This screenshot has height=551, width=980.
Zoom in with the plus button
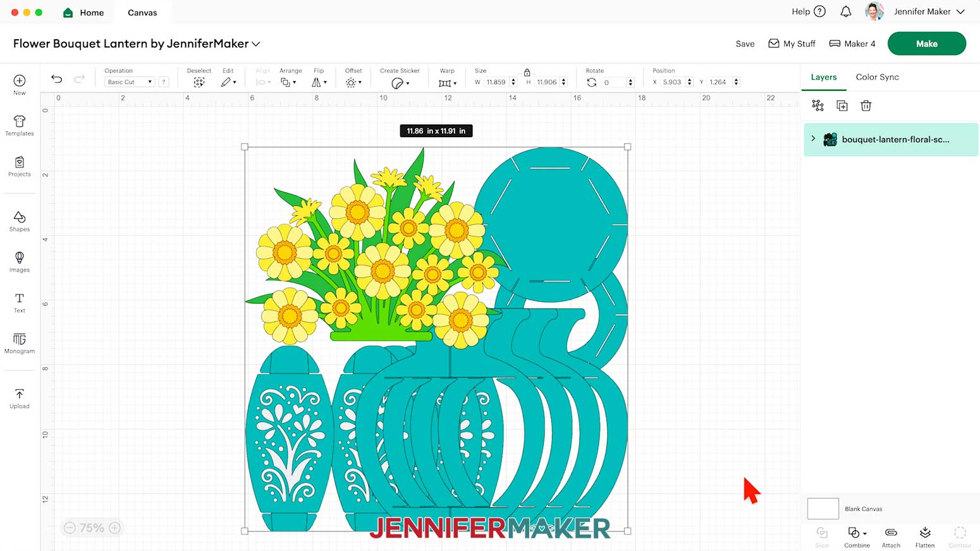point(114,528)
